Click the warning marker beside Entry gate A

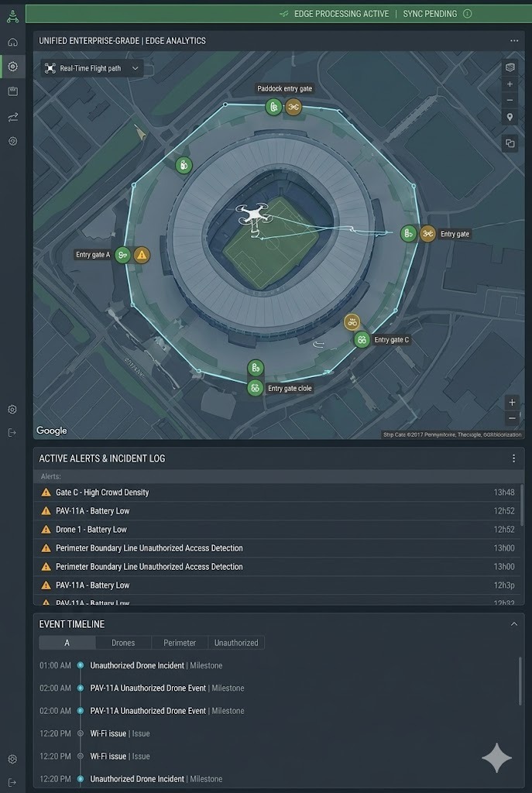(141, 255)
